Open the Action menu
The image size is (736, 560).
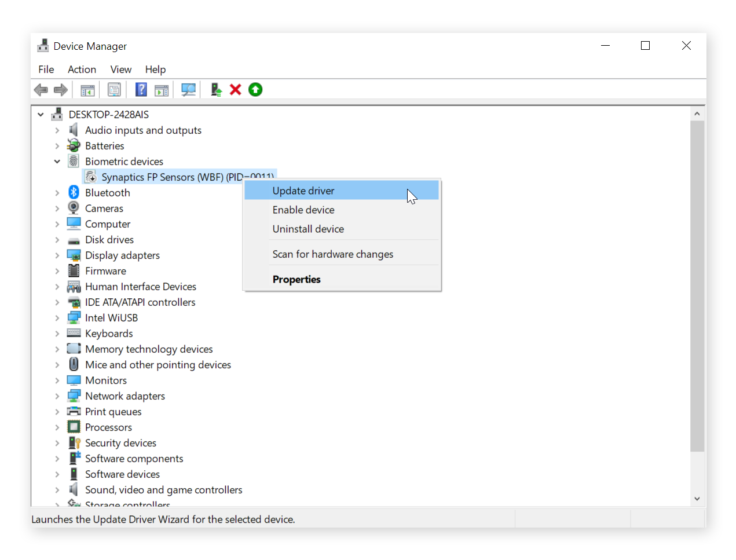click(82, 69)
